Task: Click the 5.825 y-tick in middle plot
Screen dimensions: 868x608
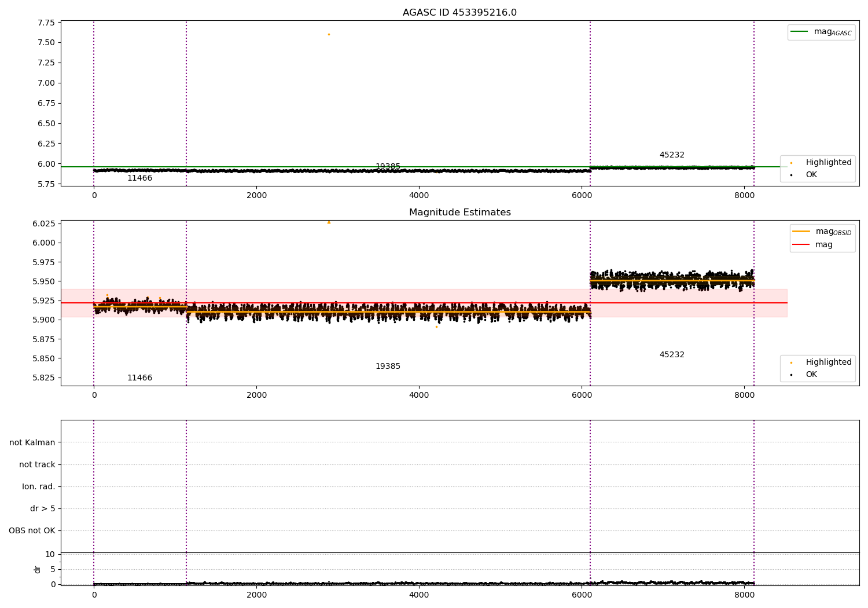Action: point(43,378)
